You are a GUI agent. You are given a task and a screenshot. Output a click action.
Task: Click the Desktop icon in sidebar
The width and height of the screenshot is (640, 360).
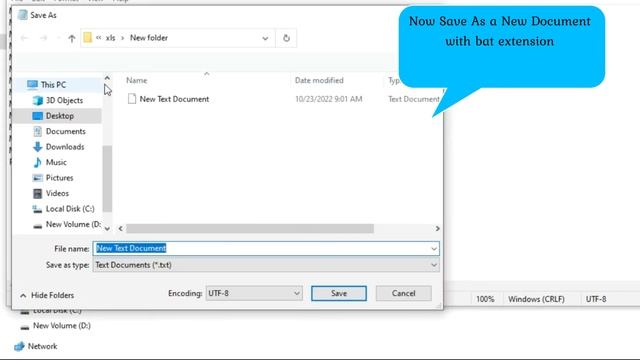click(38, 116)
